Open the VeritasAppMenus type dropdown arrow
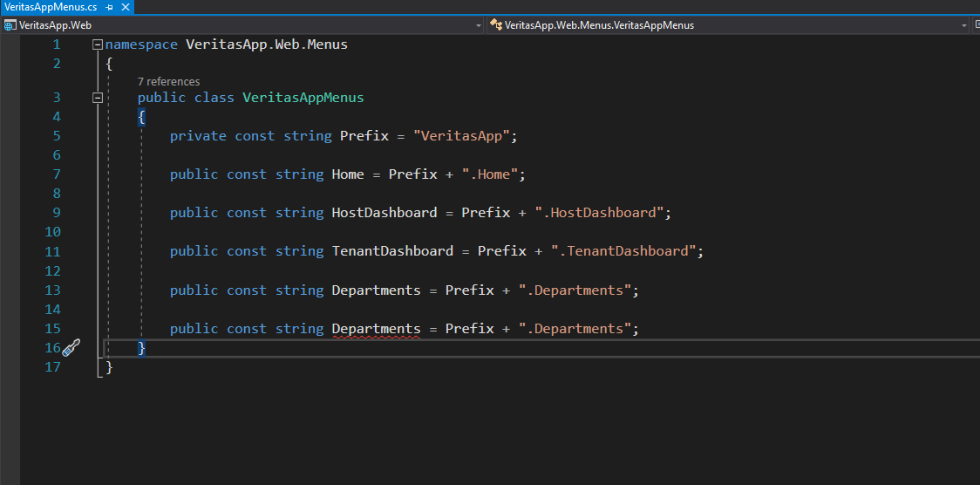Screen dimensions: 980x485 (963, 25)
